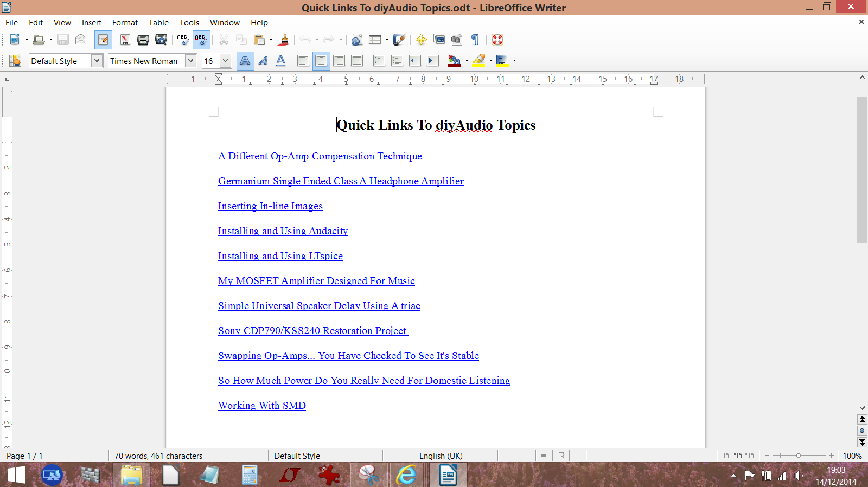Align text right
Screen dimensions: 868x487
tap(339, 61)
